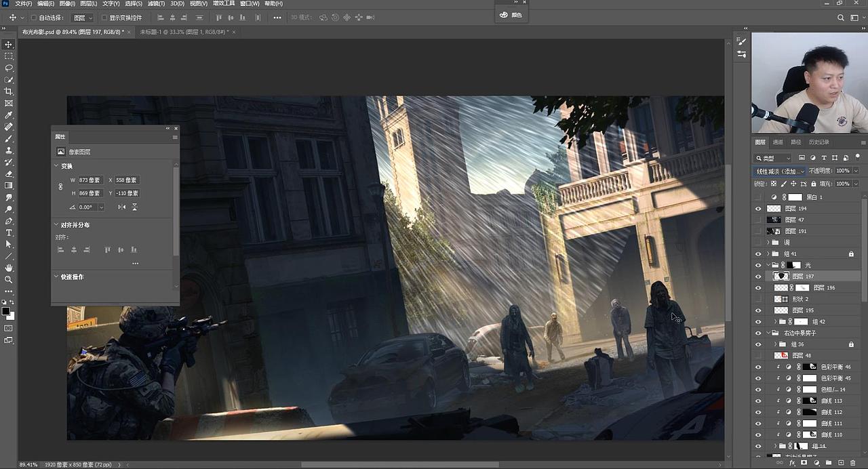Select the Dodge tool
The height and width of the screenshot is (469, 868).
pyautogui.click(x=9, y=209)
